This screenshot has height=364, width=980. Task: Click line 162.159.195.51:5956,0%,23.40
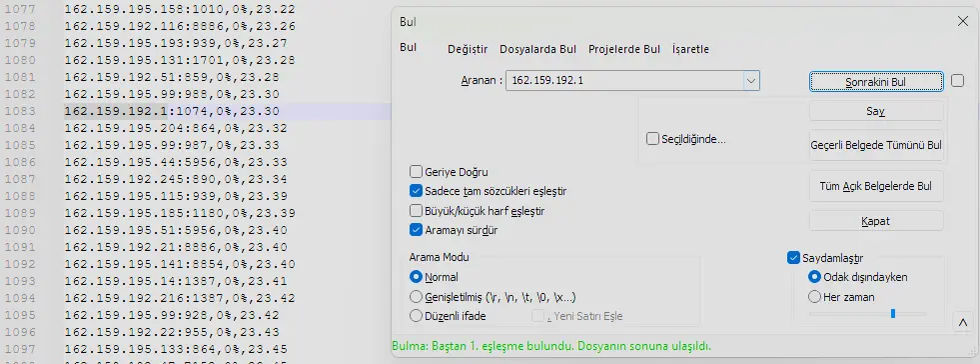coord(176,230)
